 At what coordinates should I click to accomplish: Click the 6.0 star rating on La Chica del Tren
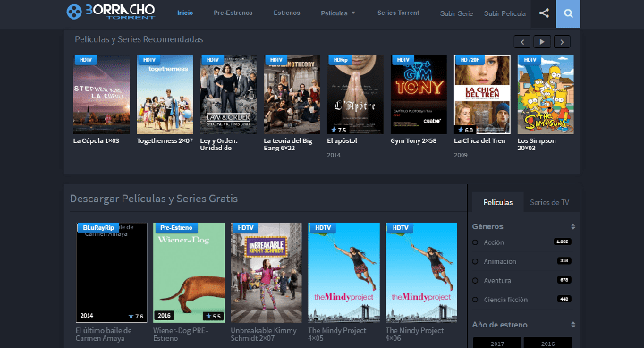pyautogui.click(x=466, y=130)
